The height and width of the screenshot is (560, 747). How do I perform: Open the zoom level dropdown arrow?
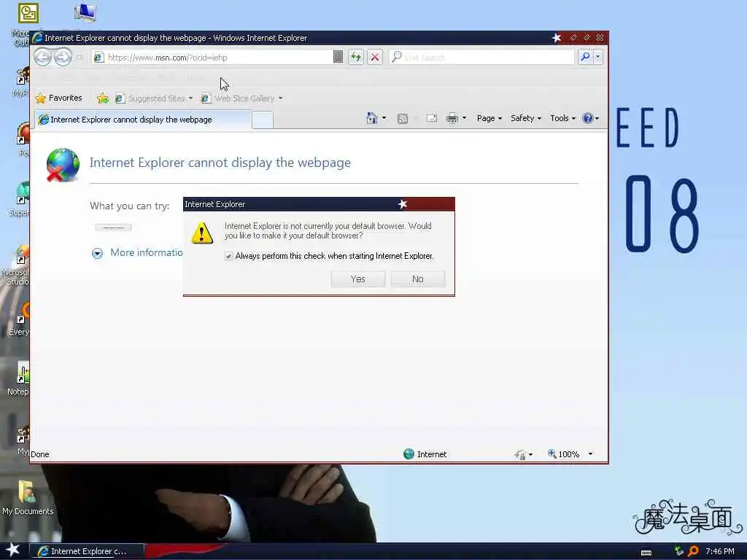coord(590,454)
